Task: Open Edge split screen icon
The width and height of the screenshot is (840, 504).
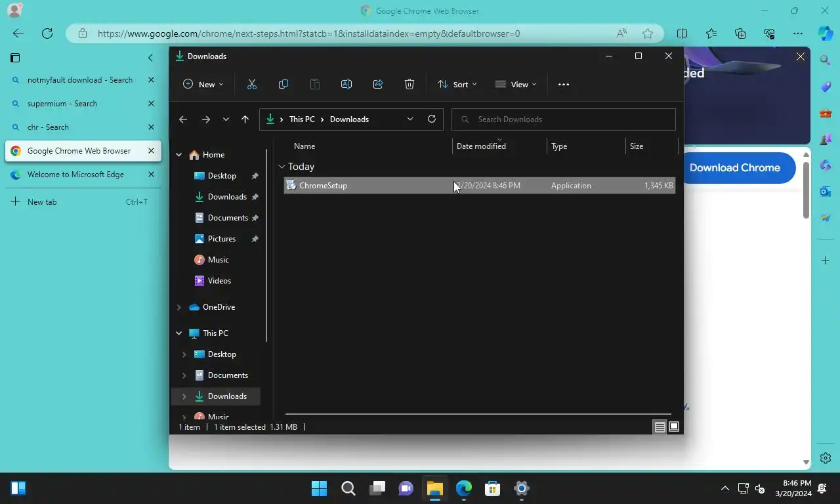Action: tap(682, 33)
